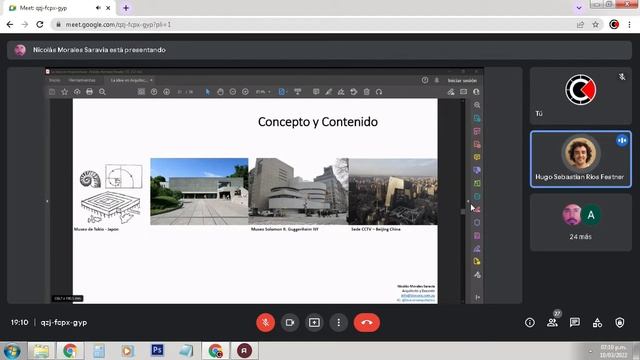Open the Activities panel
Screen dimensions: 640x360
click(597, 323)
